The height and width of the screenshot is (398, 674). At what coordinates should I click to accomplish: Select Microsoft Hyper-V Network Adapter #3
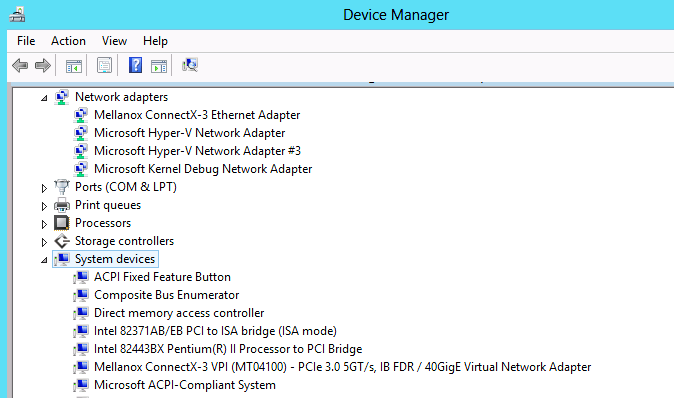click(x=197, y=151)
